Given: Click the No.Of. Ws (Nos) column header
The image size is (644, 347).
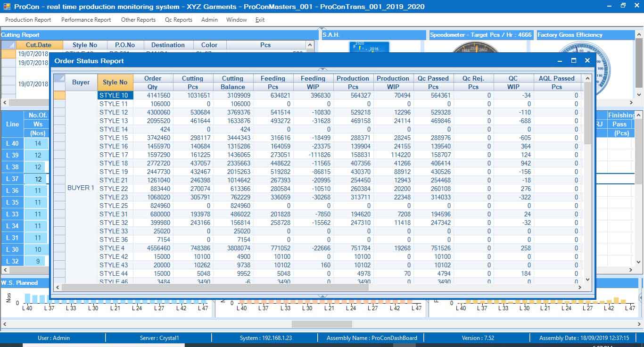Looking at the screenshot, I should point(38,124).
